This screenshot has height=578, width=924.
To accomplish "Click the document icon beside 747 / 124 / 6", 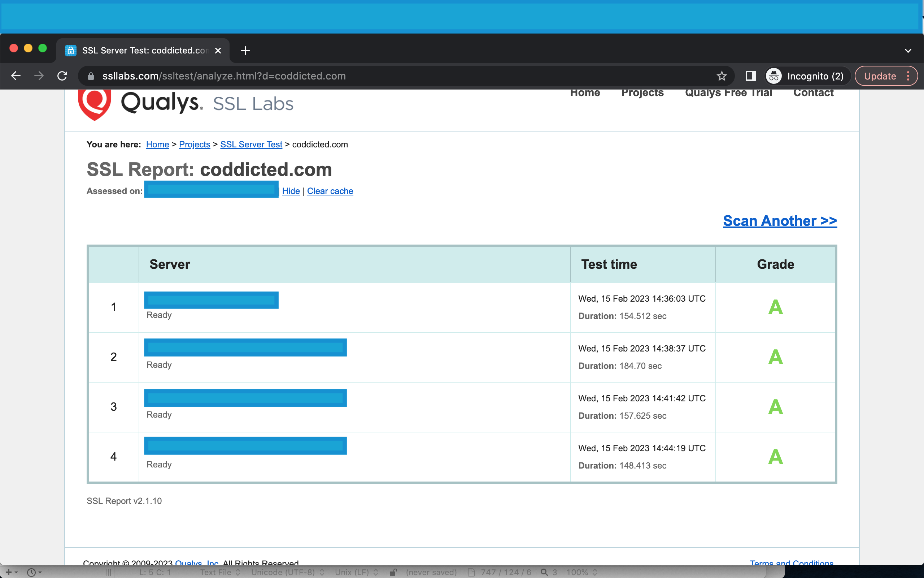I will coord(471,572).
